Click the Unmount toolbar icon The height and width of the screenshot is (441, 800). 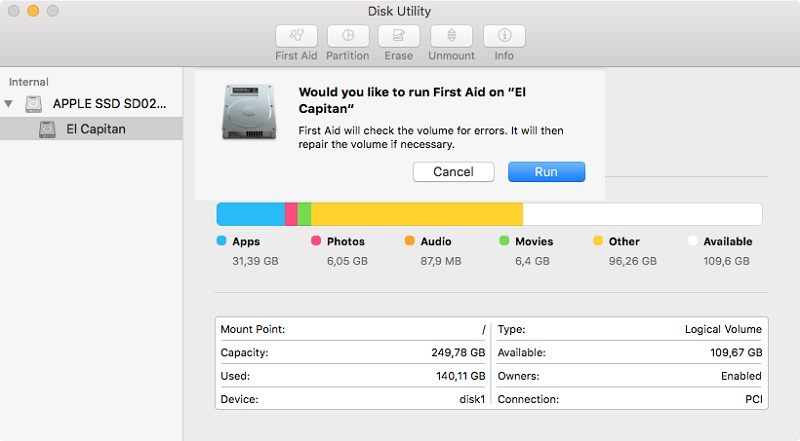(451, 35)
